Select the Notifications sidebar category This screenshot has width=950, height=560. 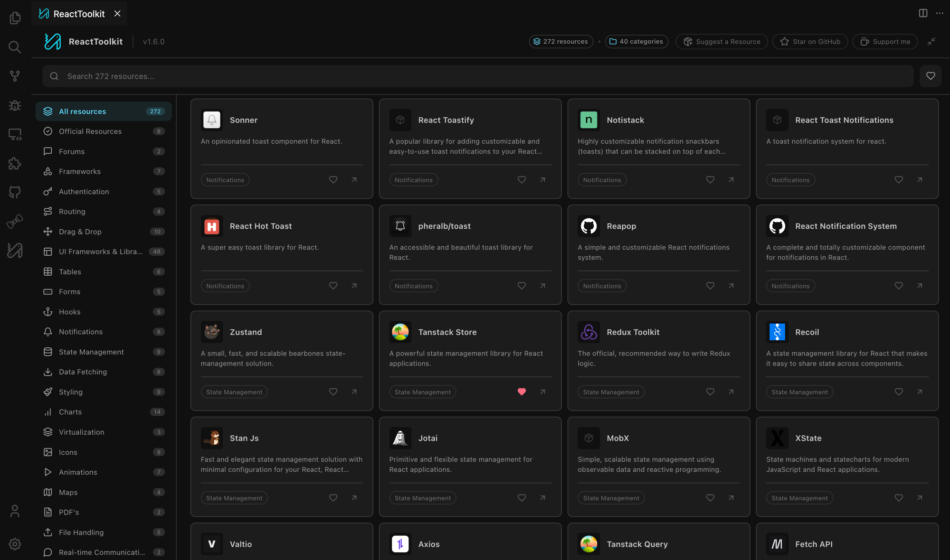point(104,332)
